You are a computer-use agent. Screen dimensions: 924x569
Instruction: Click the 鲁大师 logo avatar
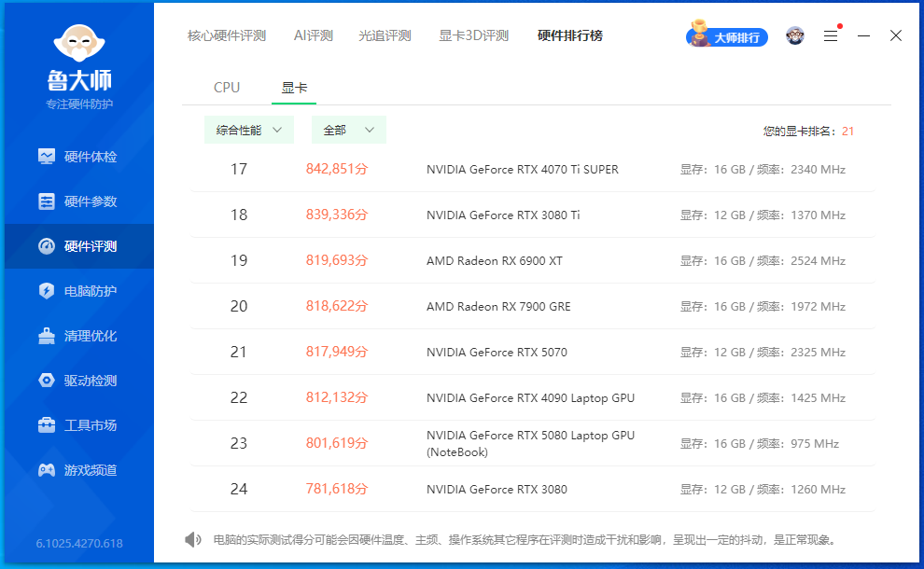79,43
